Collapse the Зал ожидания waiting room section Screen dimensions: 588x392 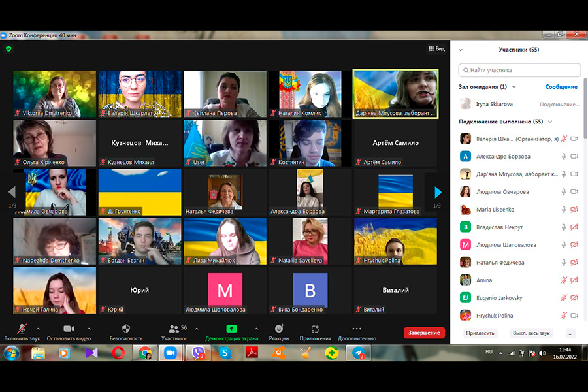[514, 87]
